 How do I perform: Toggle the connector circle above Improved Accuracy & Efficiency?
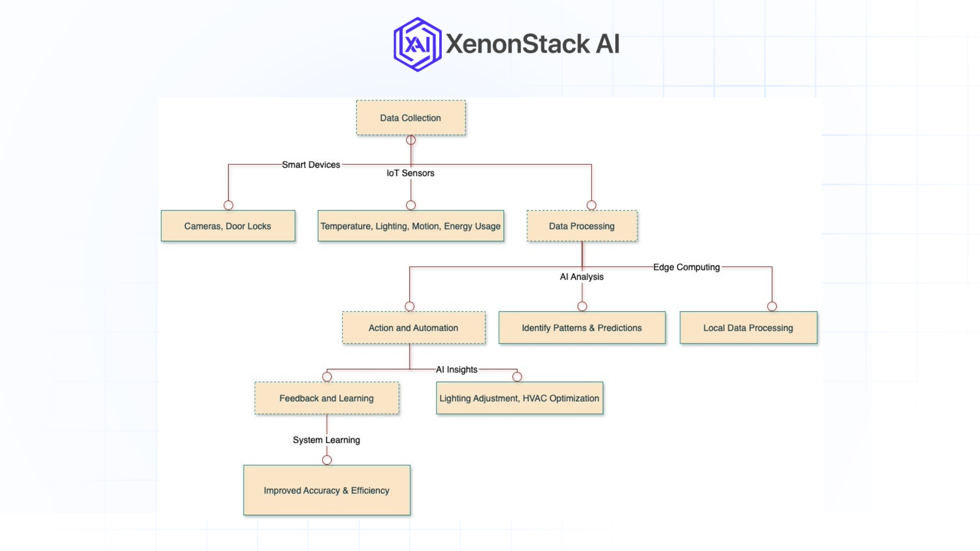point(327,459)
